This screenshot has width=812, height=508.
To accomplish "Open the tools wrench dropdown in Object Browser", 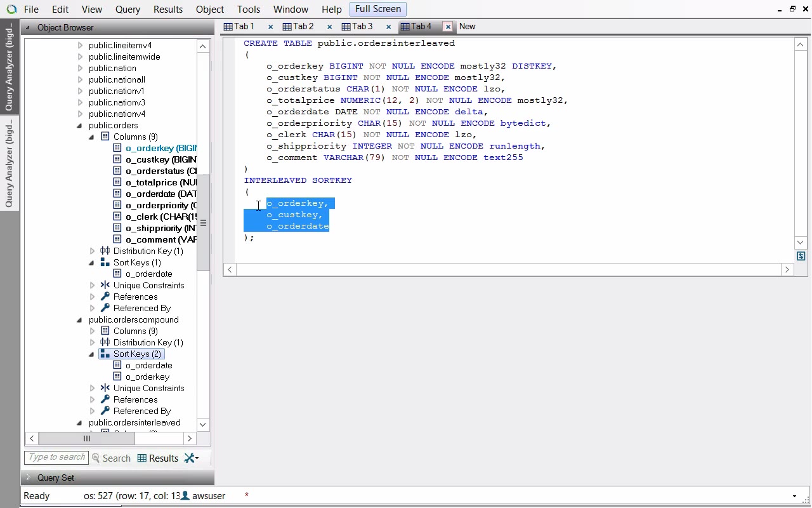I will (x=191, y=458).
